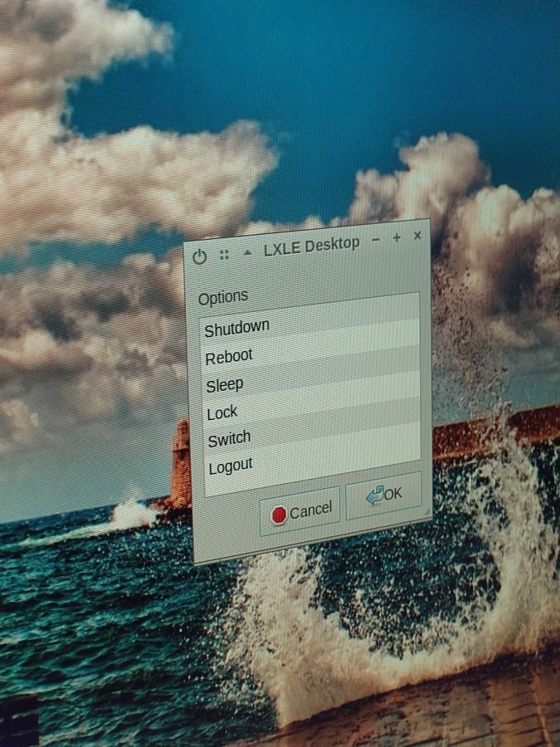
Task: Click the resize grip at the dialog corner
Action: (426, 511)
